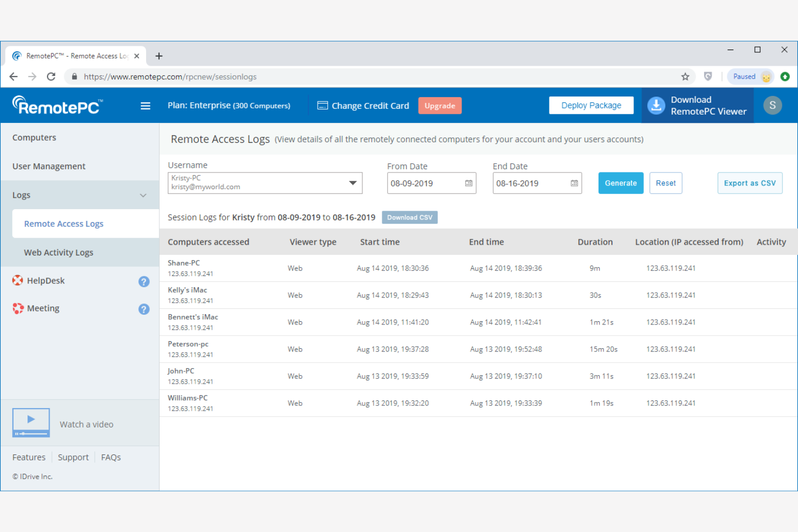Switch to Web Activity Logs
This screenshot has width=798, height=532.
pyautogui.click(x=58, y=252)
